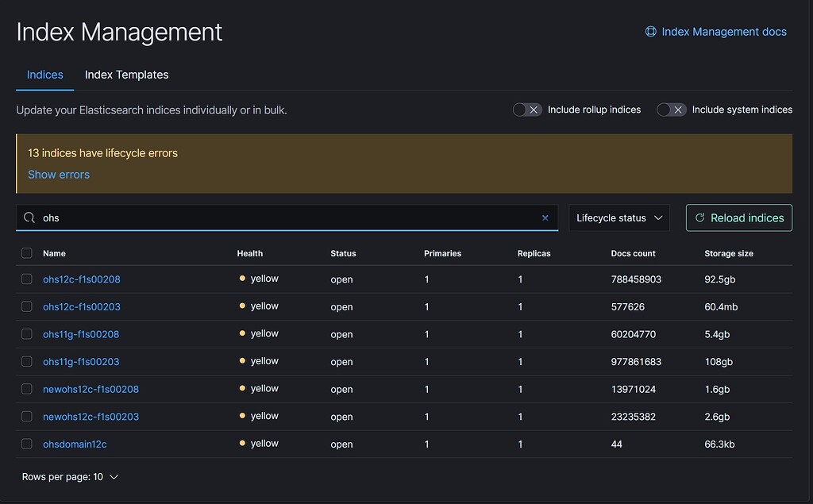Screen dimensions: 813x504
Task: Click inside the index search input field
Action: click(238, 217)
